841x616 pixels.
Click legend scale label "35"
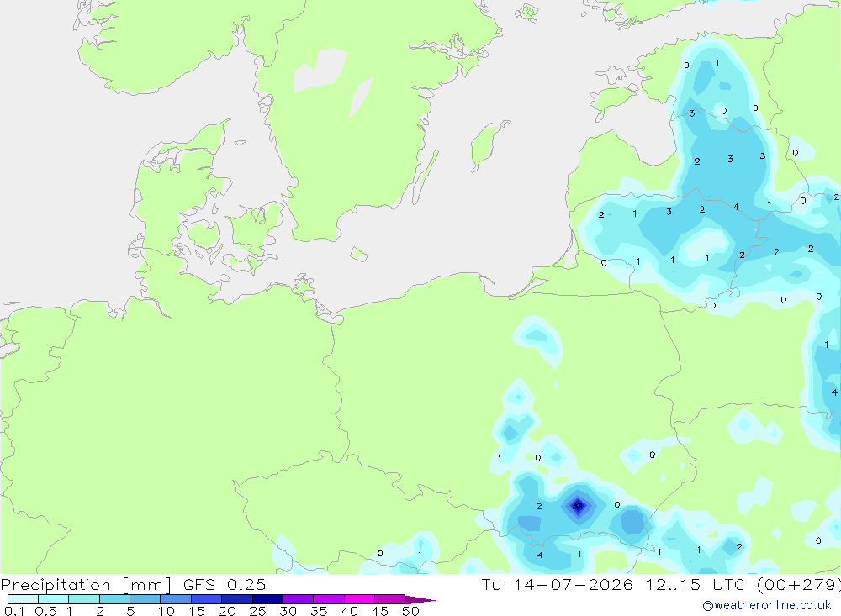pos(319,611)
